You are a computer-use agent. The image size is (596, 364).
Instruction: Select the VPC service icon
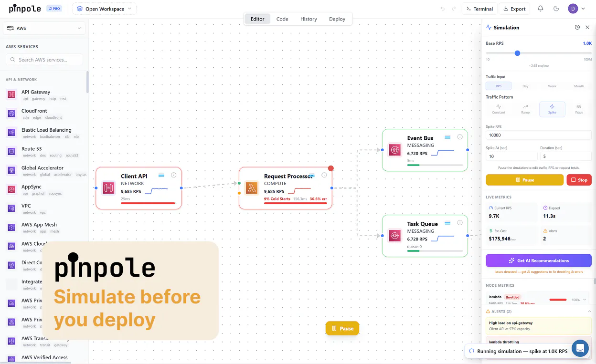click(11, 208)
